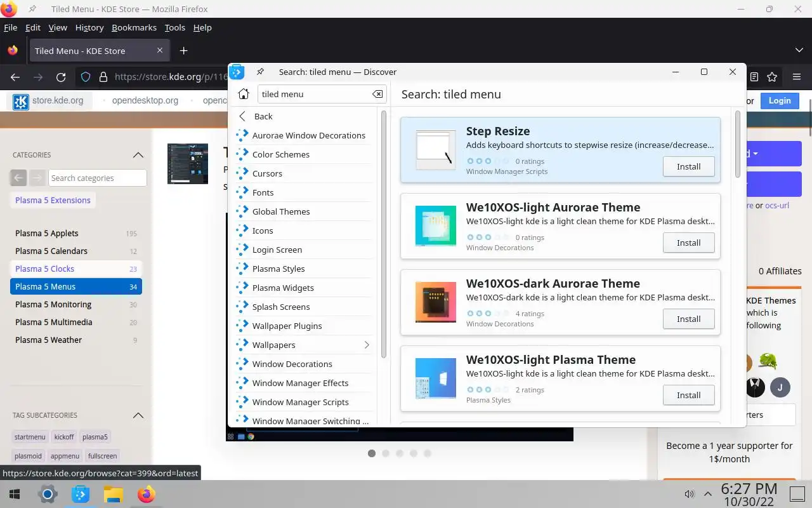Image resolution: width=812 pixels, height=508 pixels.
Task: Install Step Resize
Action: point(688,166)
